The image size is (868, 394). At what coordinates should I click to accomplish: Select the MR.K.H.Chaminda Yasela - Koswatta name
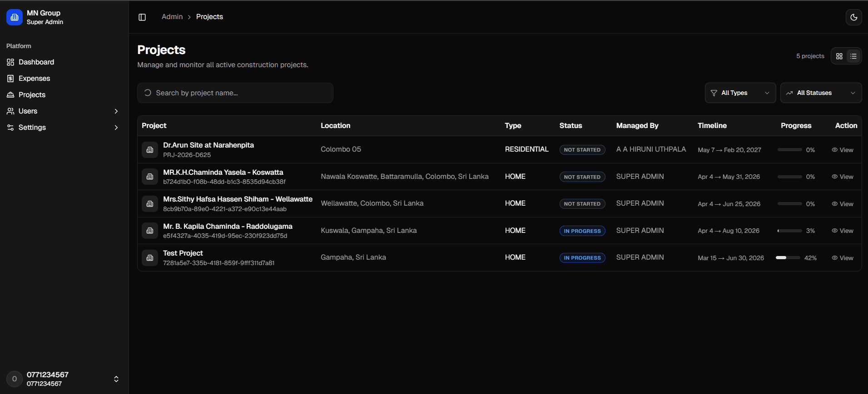(223, 172)
